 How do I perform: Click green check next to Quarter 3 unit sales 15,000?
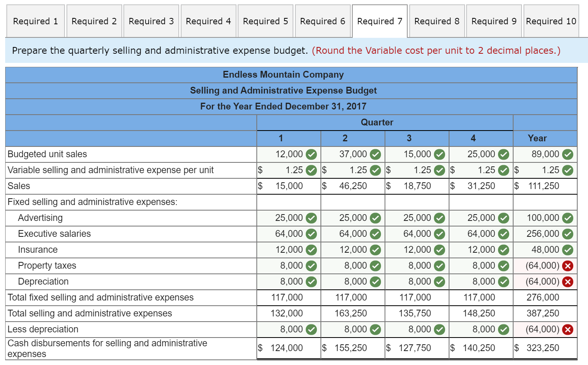[x=440, y=154]
